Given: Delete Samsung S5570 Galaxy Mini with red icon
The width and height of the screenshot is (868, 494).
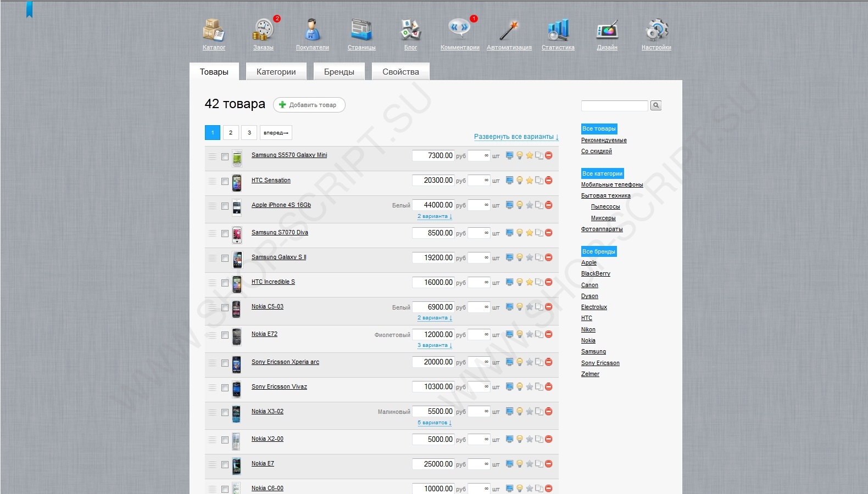Looking at the screenshot, I should [549, 155].
